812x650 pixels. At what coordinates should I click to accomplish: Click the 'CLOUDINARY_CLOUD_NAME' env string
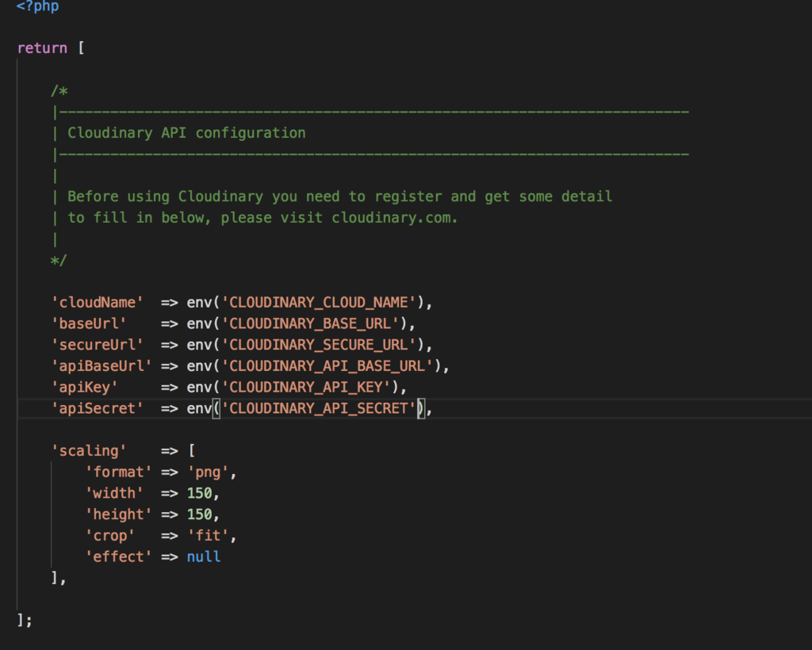319,302
